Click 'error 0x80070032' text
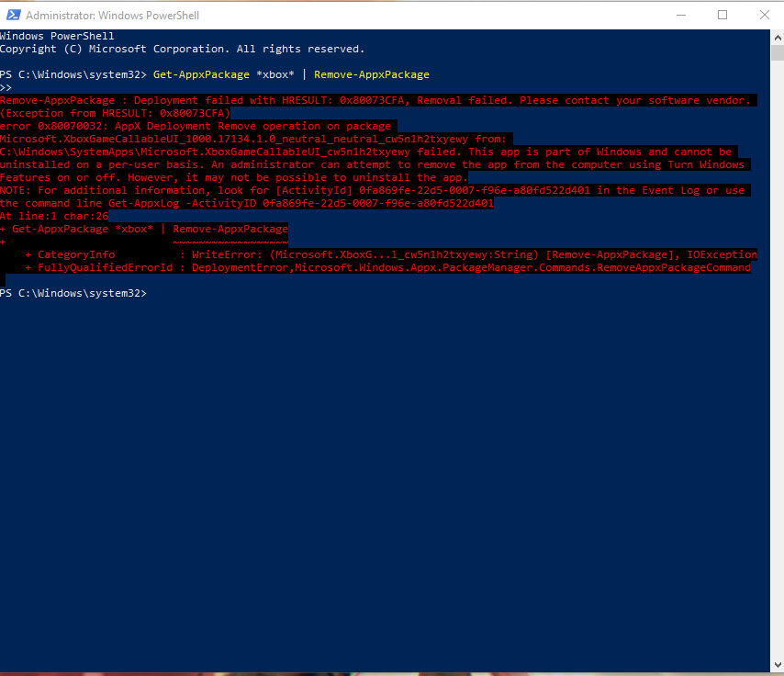This screenshot has width=784, height=676. click(x=54, y=126)
